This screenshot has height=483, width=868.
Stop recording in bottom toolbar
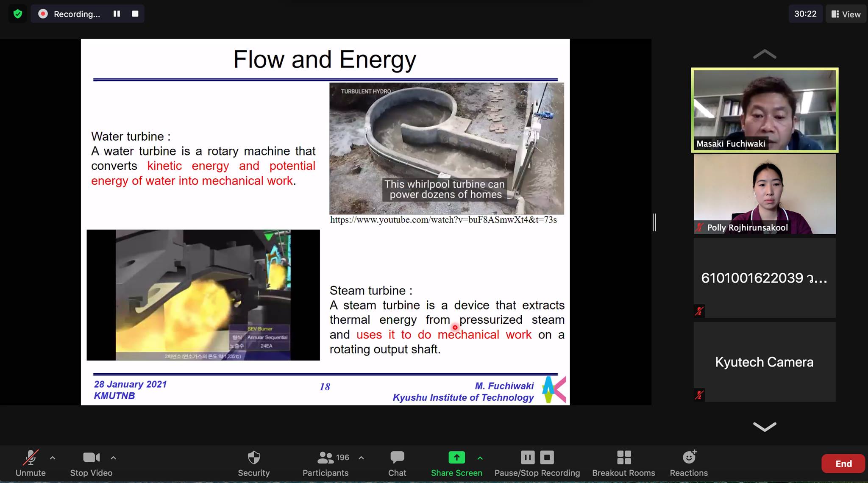(x=547, y=458)
